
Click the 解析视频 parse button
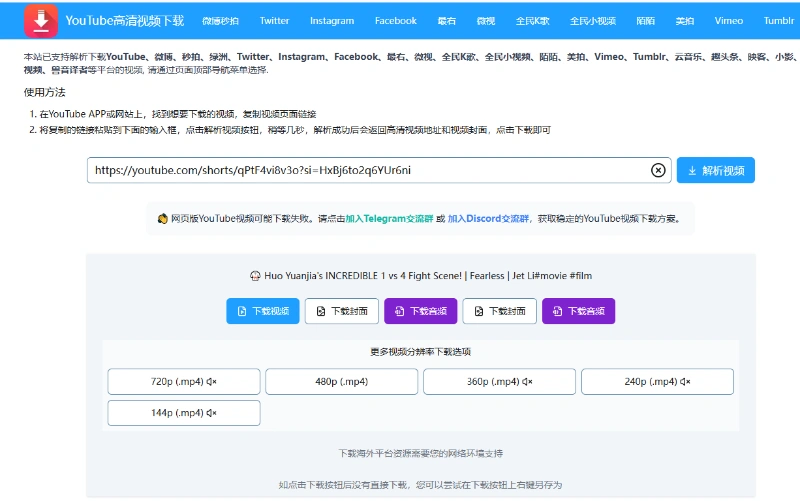pyautogui.click(x=715, y=170)
